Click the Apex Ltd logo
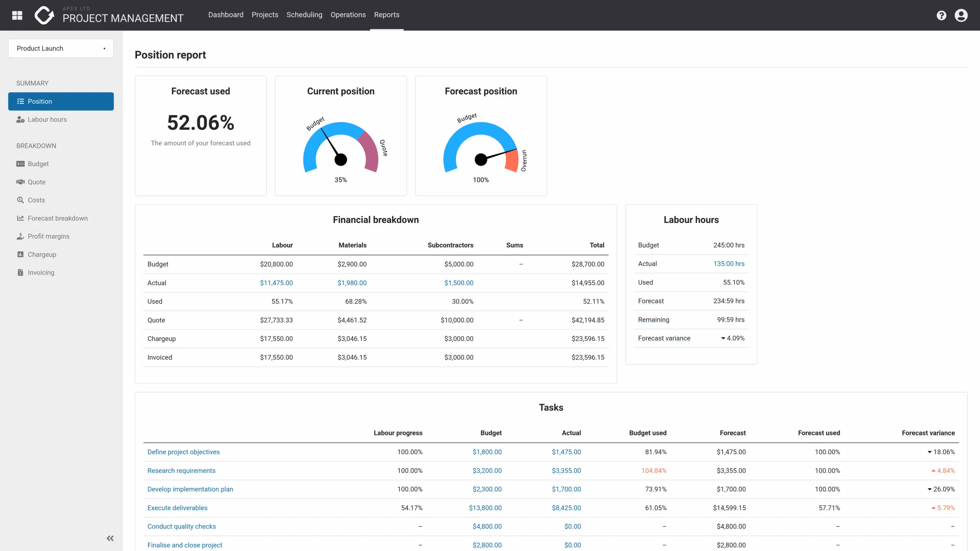 pyautogui.click(x=44, y=15)
